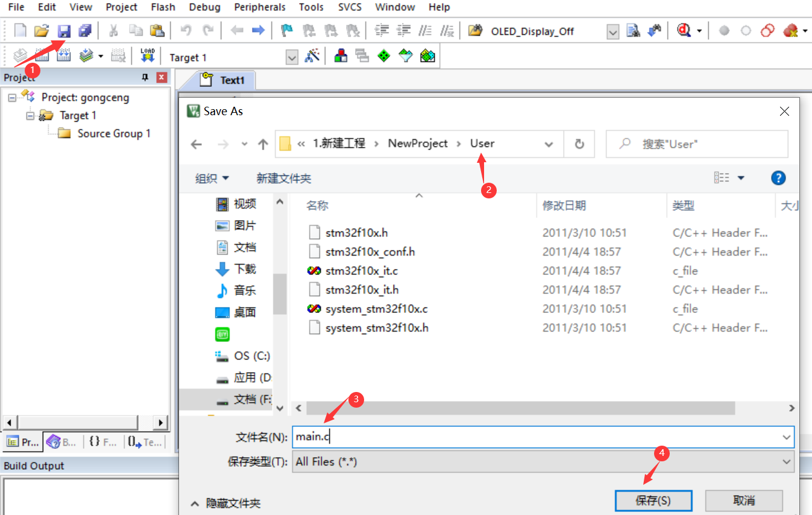Navigate forwards with the blue right arrow

258,30
